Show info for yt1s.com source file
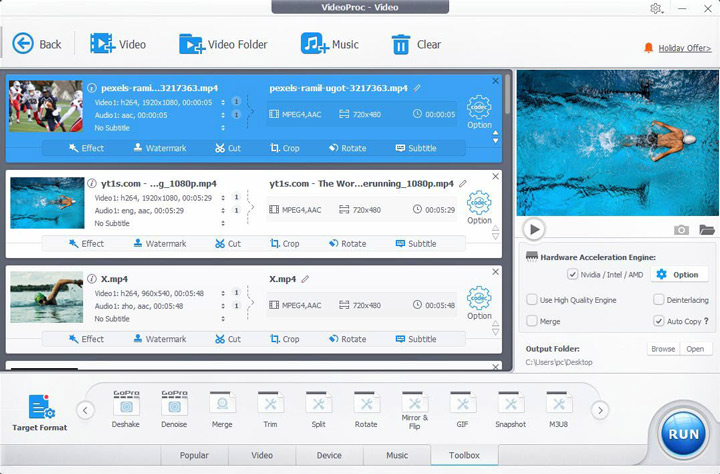The height and width of the screenshot is (474, 720). pyautogui.click(x=92, y=183)
